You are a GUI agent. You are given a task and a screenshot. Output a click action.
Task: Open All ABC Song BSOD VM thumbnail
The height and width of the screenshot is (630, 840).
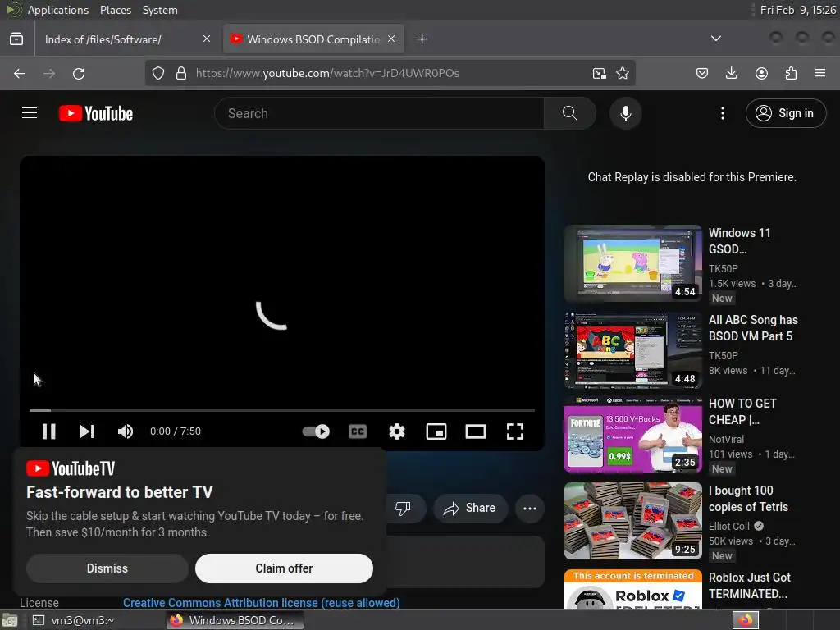pos(632,349)
